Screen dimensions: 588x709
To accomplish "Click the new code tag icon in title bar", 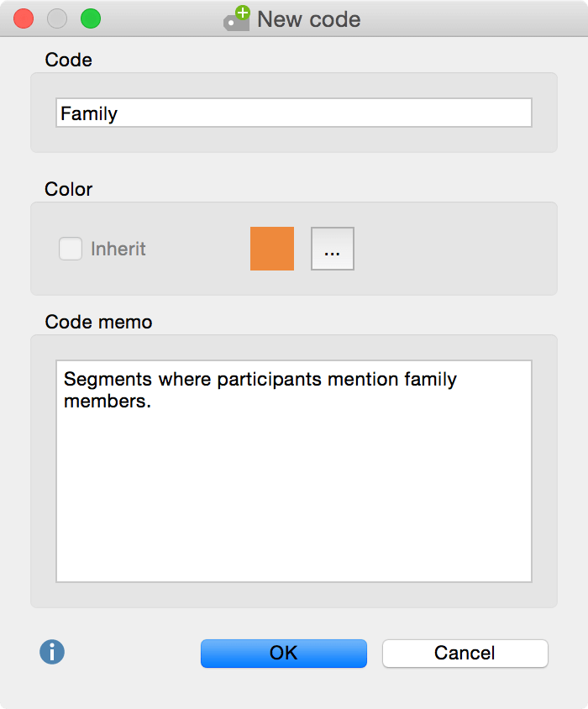I will pyautogui.click(x=236, y=19).
